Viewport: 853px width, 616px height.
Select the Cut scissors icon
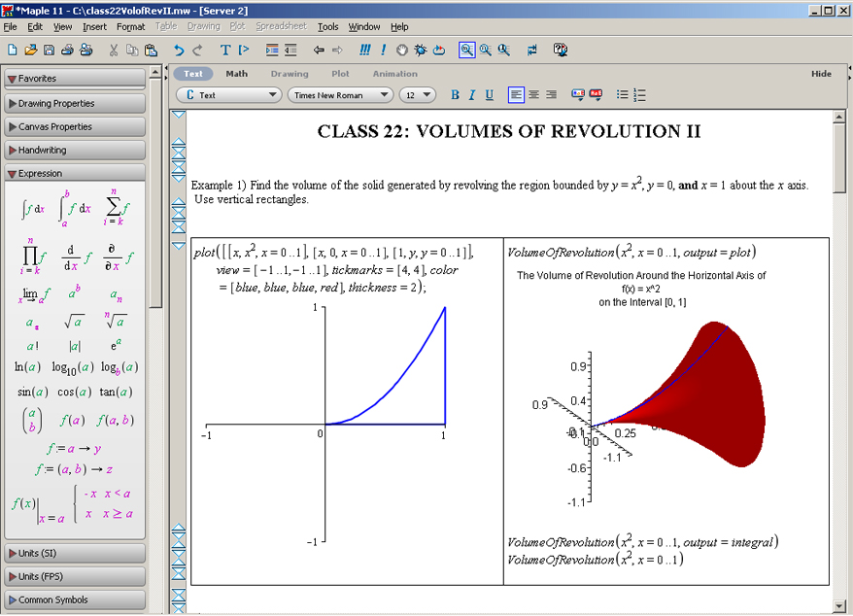114,50
